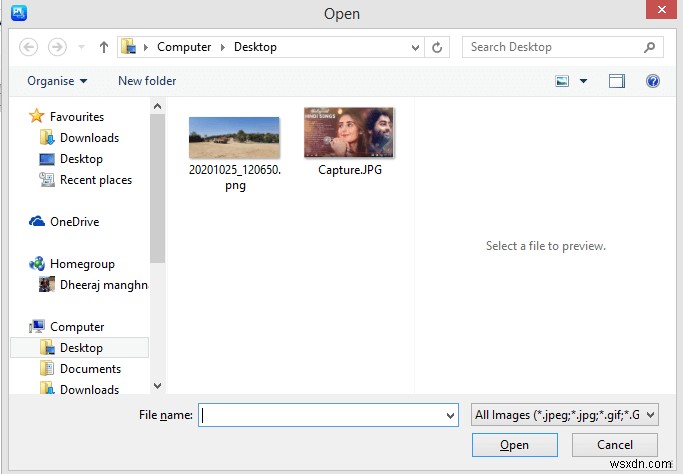
Task: Select the Capture.JPG thumbnail
Action: 349,132
